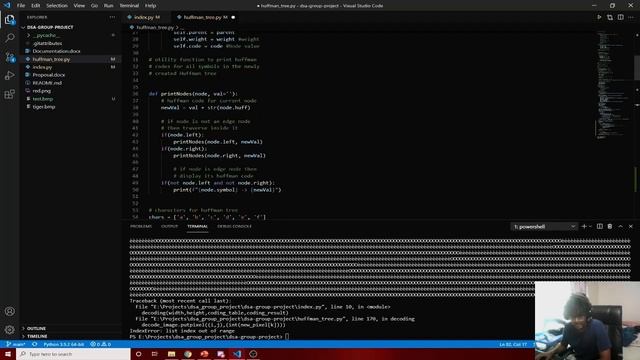Viewport: 640px width, 360px height.
Task: Open tiger.bmp in the explorer
Action: point(44,107)
